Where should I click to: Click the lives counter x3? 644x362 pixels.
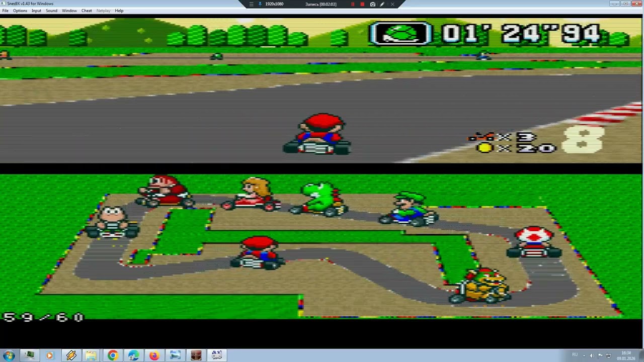[x=502, y=137]
